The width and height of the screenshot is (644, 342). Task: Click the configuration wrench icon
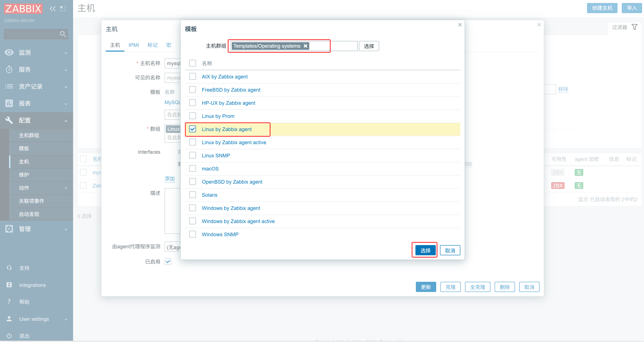tap(9, 120)
